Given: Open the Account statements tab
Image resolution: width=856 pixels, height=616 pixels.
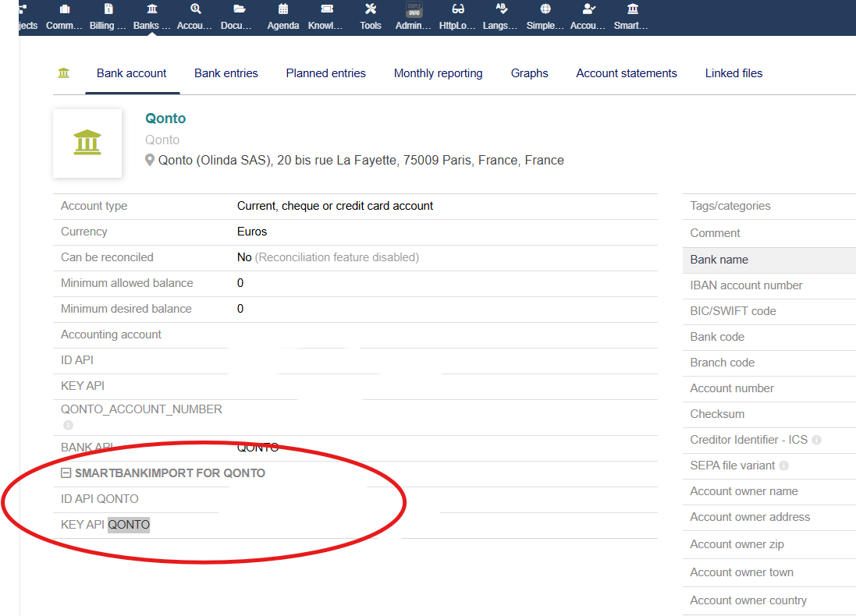Looking at the screenshot, I should click(626, 73).
